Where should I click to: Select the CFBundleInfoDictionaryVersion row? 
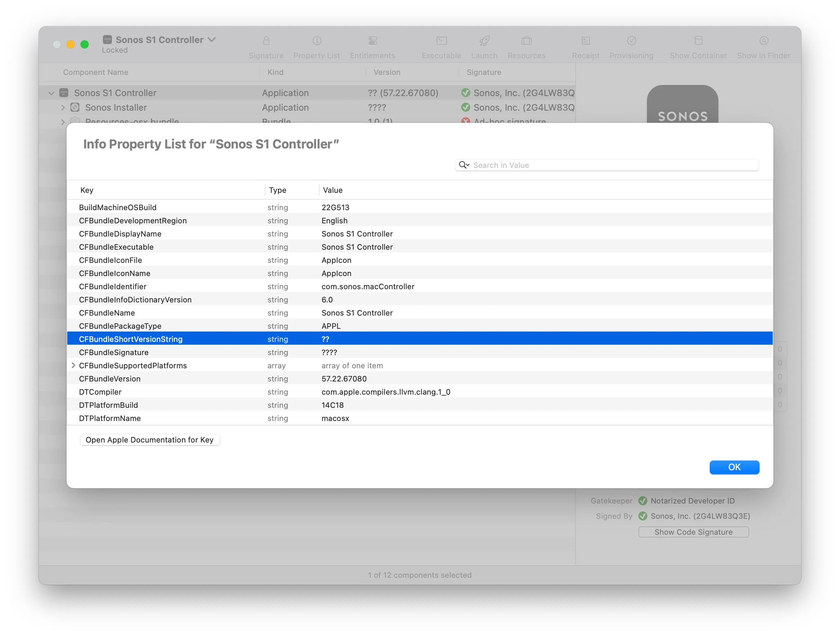tap(420, 300)
